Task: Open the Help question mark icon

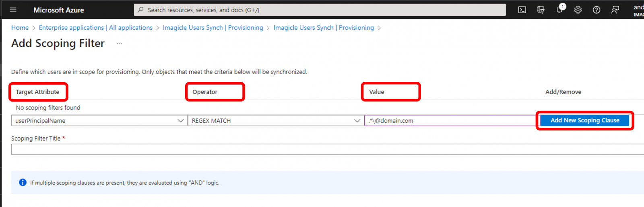Action: tap(597, 10)
